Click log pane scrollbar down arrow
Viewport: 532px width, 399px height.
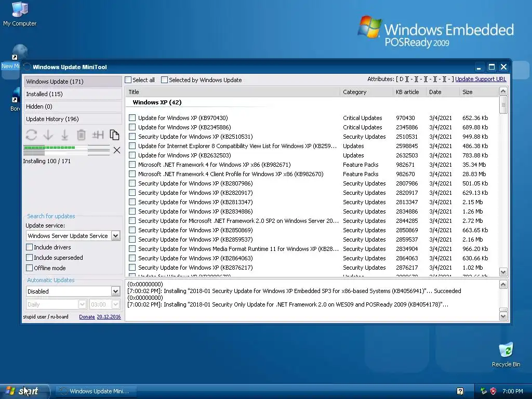click(503, 316)
